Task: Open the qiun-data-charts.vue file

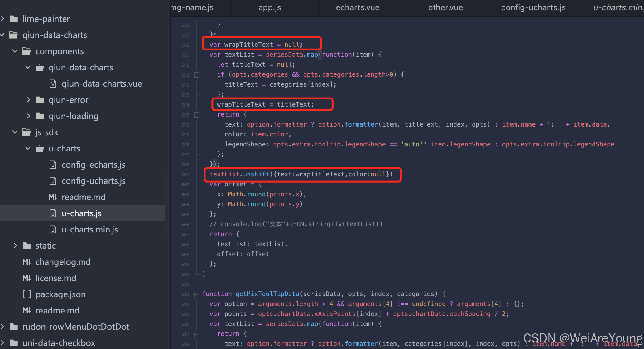Action: coord(102,84)
